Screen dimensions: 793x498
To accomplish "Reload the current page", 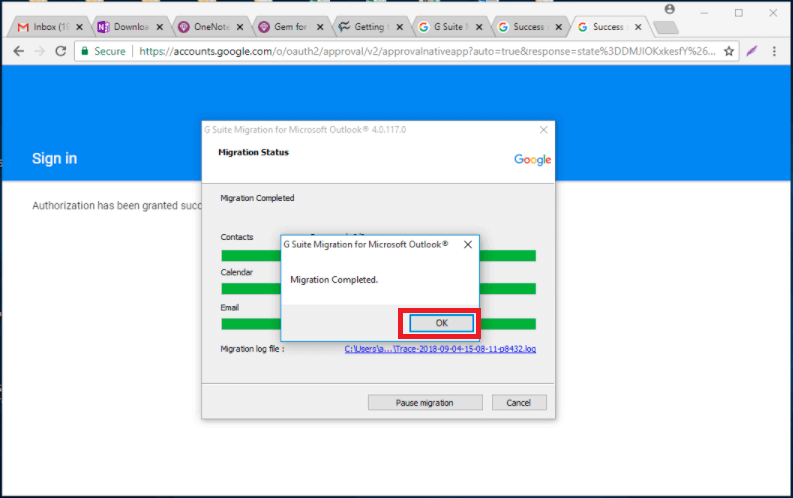I will [x=61, y=51].
